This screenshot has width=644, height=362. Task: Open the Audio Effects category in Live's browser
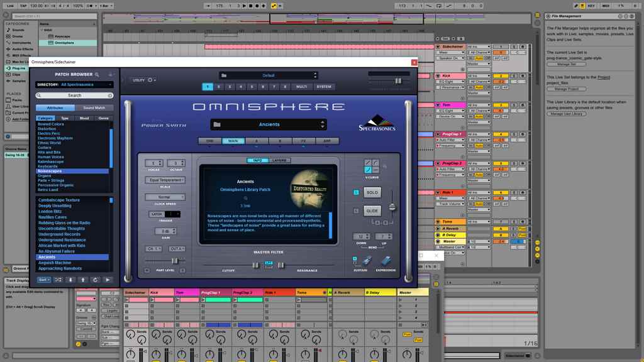[x=23, y=49]
